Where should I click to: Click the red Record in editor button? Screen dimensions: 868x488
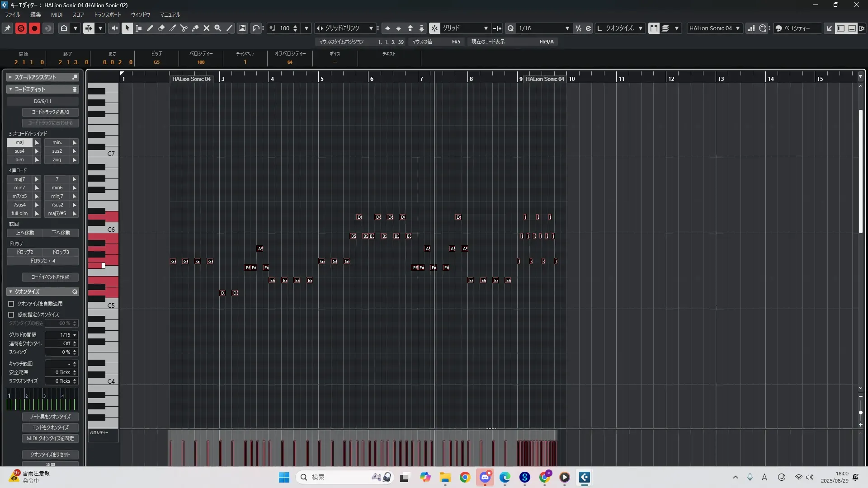point(34,28)
